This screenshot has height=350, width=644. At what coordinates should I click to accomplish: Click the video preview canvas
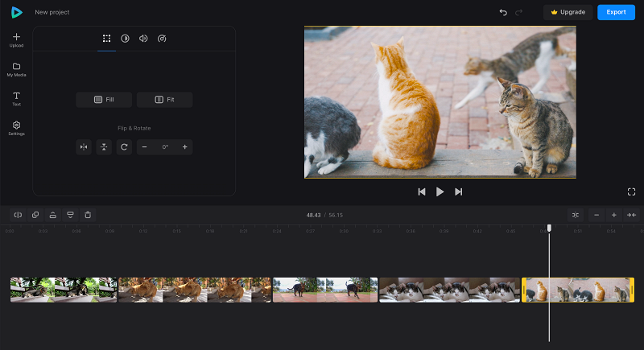click(440, 102)
